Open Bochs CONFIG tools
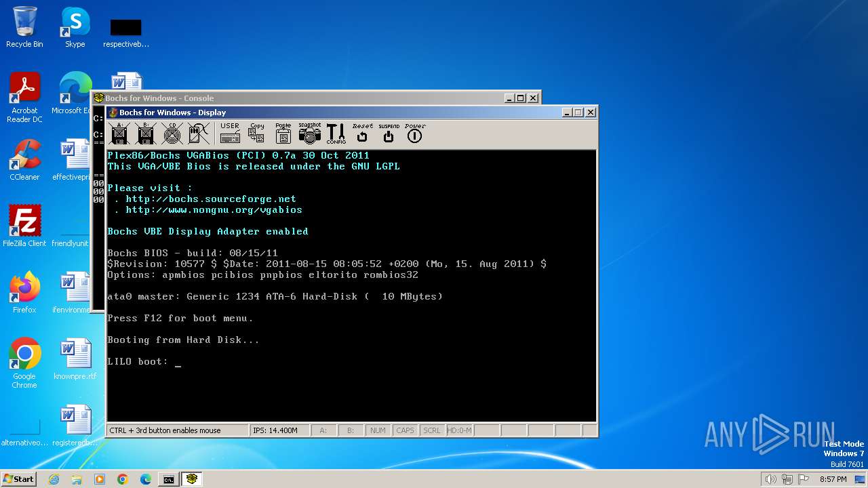This screenshot has width=868, height=488. coord(336,133)
